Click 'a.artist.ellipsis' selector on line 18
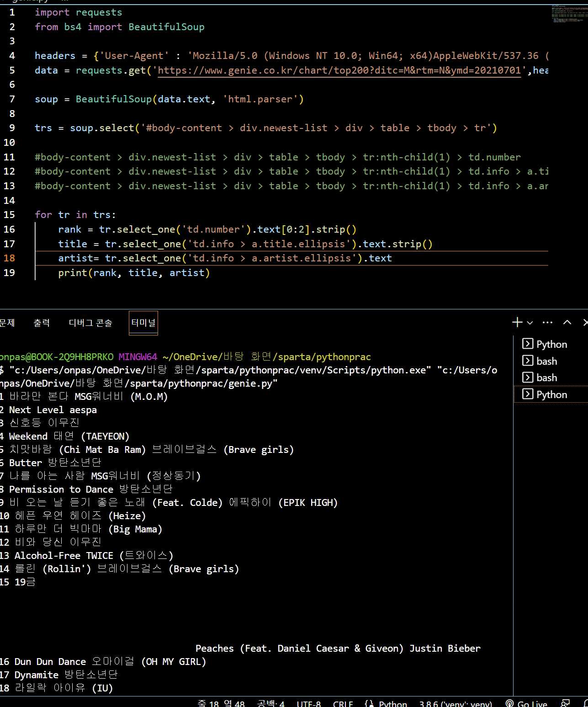This screenshot has height=707, width=588. point(302,258)
